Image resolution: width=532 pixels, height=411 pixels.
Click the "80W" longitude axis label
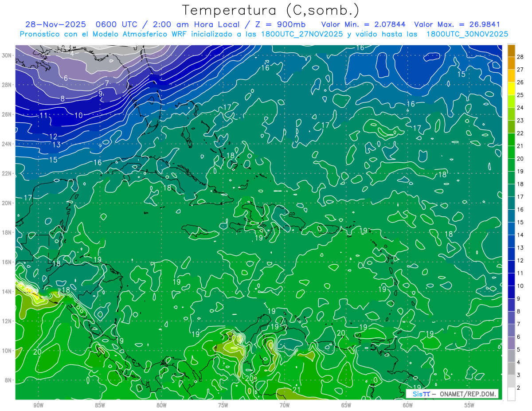coord(161,405)
